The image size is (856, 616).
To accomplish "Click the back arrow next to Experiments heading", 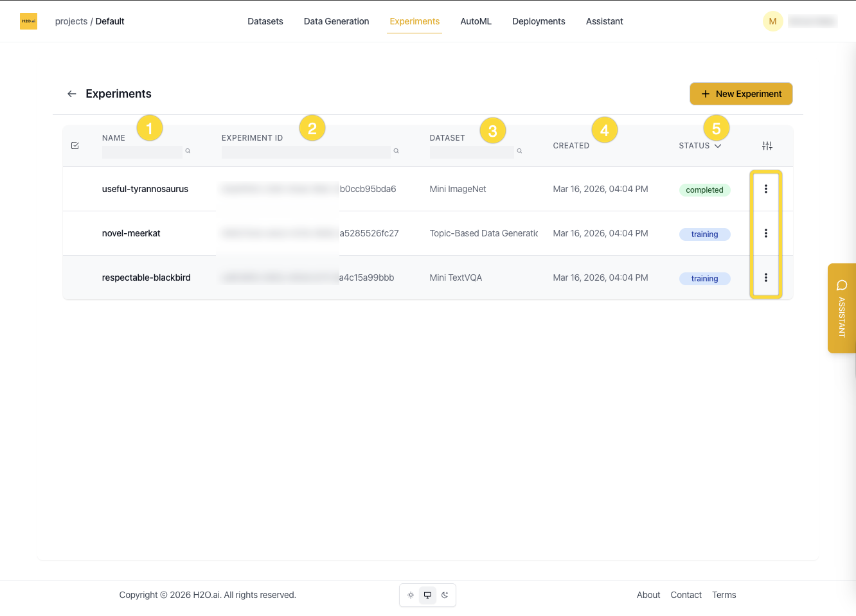I will click(x=72, y=94).
